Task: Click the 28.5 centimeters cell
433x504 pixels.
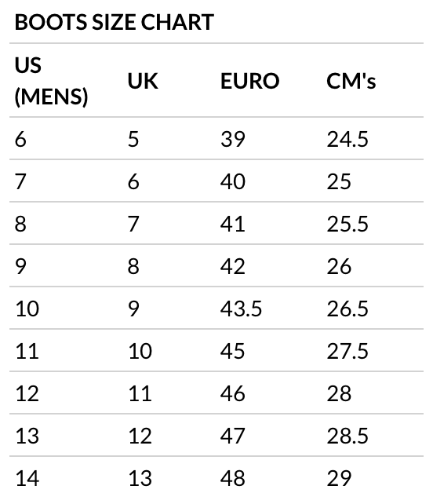Action: 347,436
